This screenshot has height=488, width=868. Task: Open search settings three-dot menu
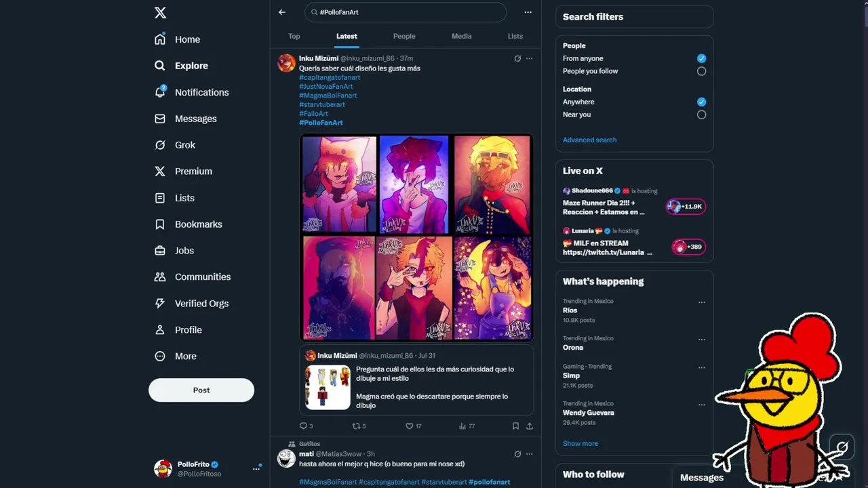coord(528,12)
